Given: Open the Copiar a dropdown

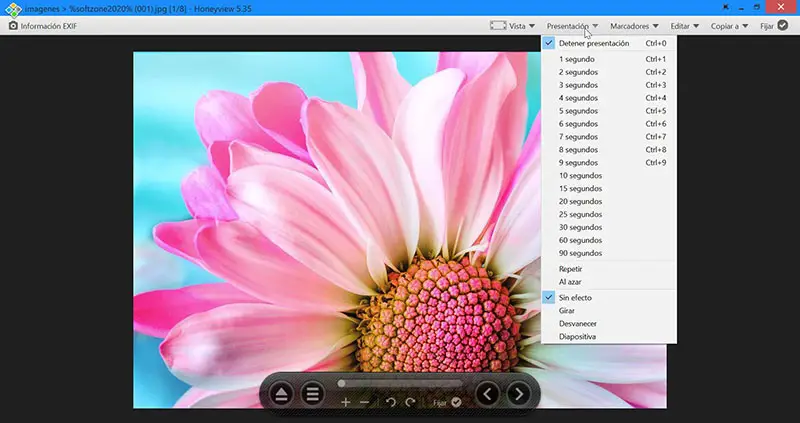Looking at the screenshot, I should pyautogui.click(x=730, y=26).
